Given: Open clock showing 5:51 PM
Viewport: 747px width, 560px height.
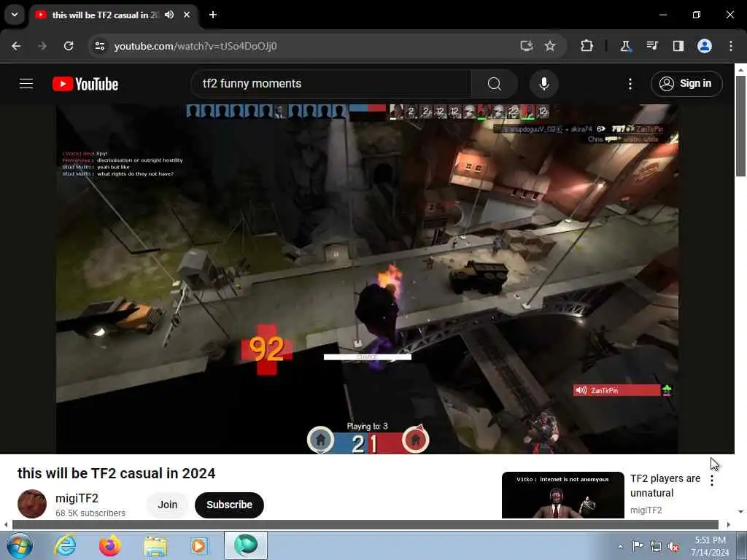Looking at the screenshot, I should 710,545.
